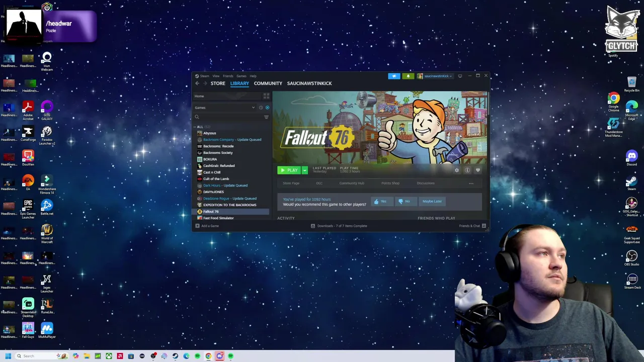Open the Windows Start button
Image resolution: width=644 pixels, height=362 pixels.
tap(8, 356)
